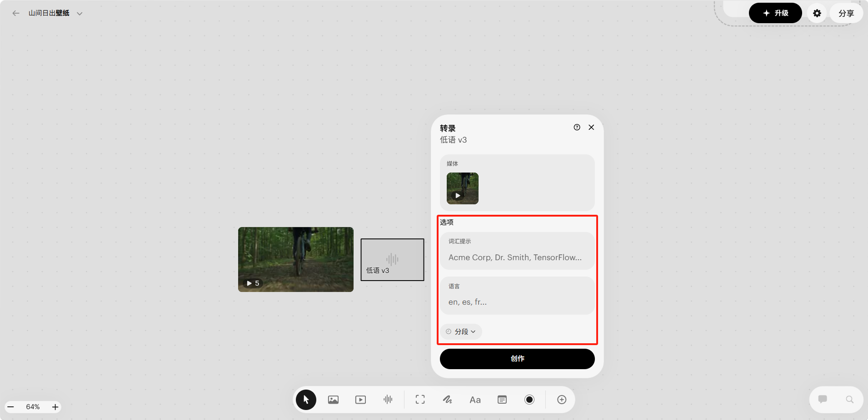The width and height of the screenshot is (868, 420).
Task: Zoom in with the plus button
Action: (x=55, y=407)
